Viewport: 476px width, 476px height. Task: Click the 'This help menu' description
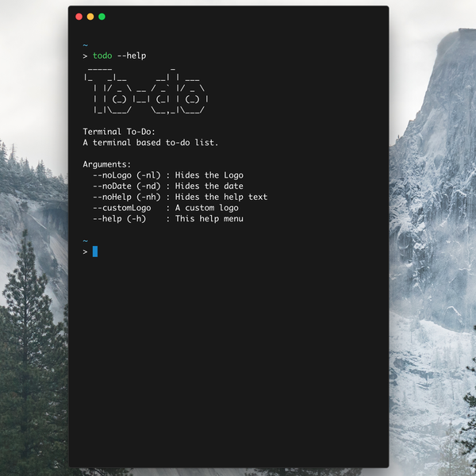point(209,219)
